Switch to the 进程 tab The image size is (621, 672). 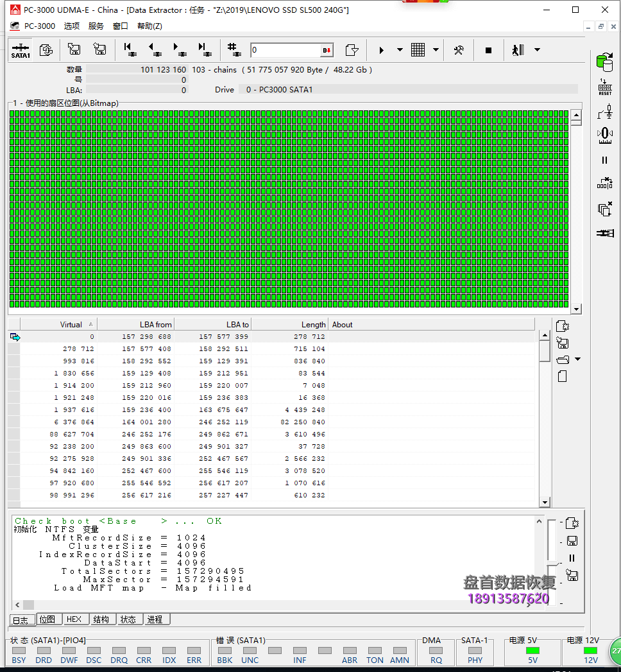click(157, 619)
